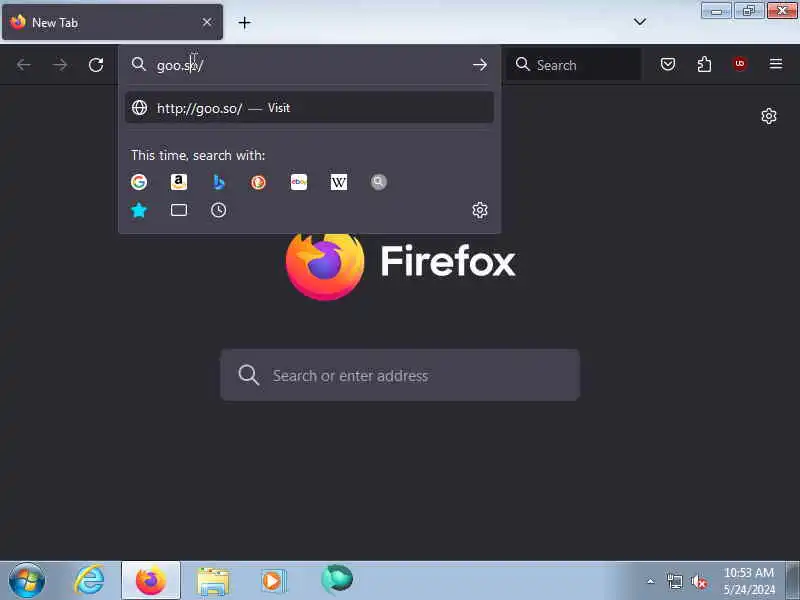The image size is (800, 600).
Task: Open the uBlock Origin extension
Action: [x=740, y=64]
